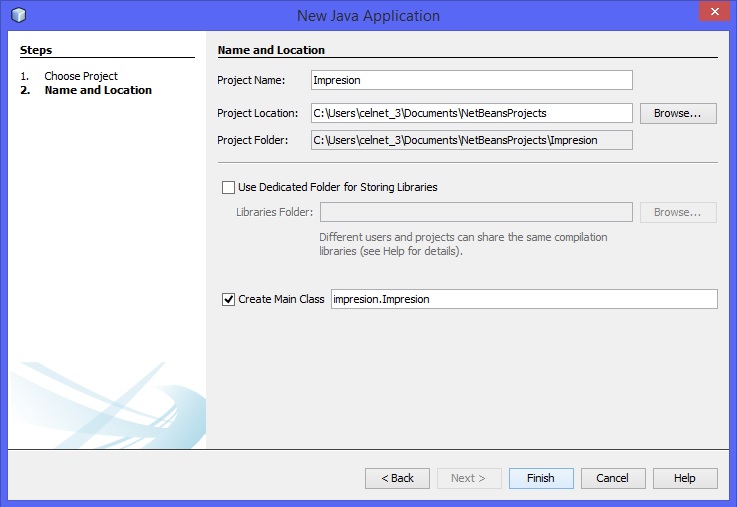
Task: Focus the Project Name text field
Action: [x=471, y=80]
